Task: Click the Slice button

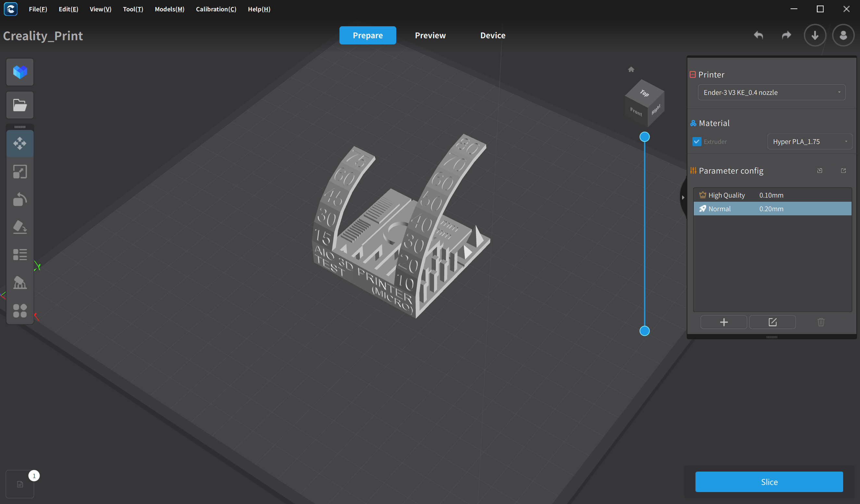Action: (769, 482)
